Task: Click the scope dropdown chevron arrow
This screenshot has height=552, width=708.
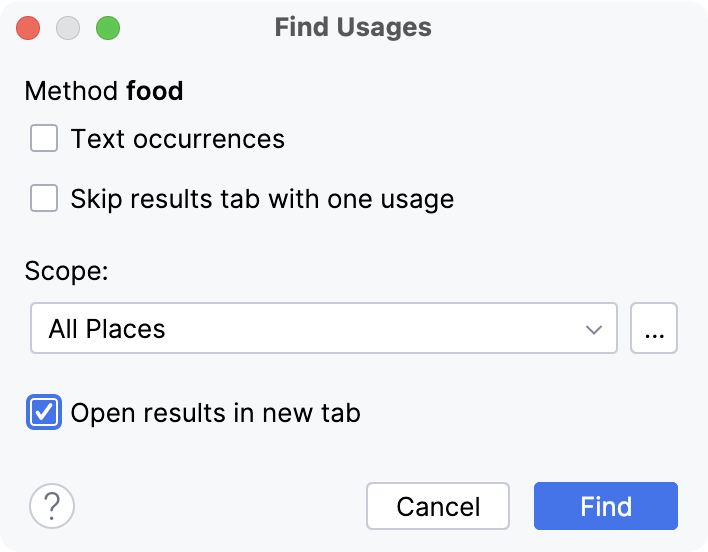Action: [594, 329]
